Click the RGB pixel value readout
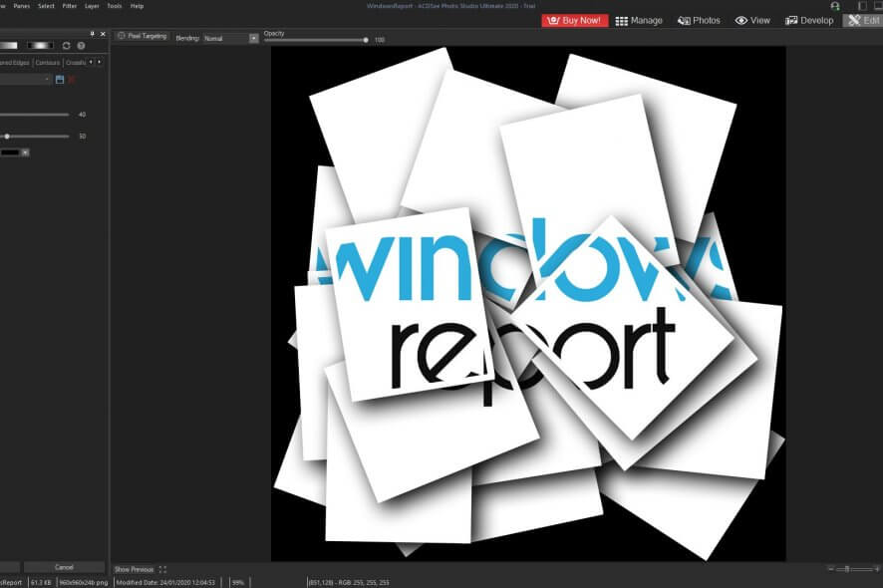 [349, 582]
